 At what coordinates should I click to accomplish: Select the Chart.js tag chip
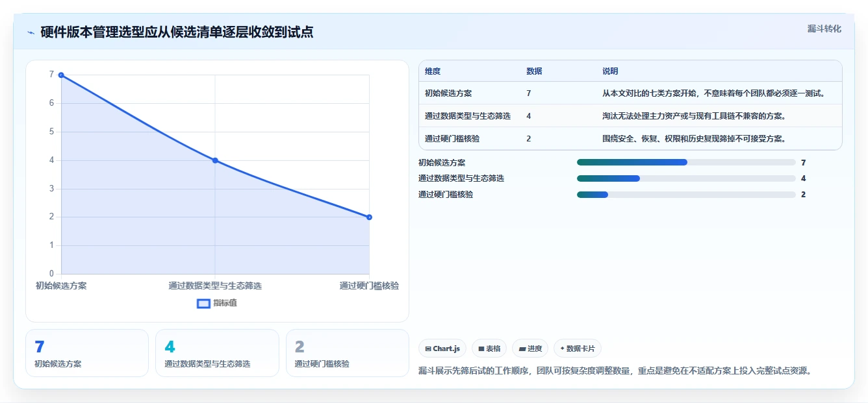pyautogui.click(x=442, y=348)
